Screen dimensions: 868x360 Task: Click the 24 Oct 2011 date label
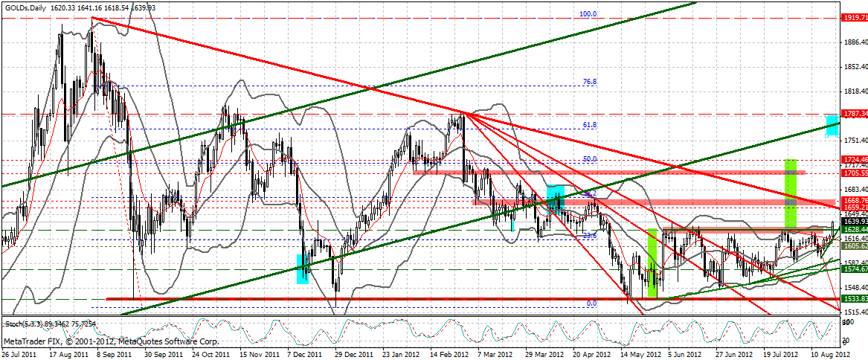click(x=211, y=353)
